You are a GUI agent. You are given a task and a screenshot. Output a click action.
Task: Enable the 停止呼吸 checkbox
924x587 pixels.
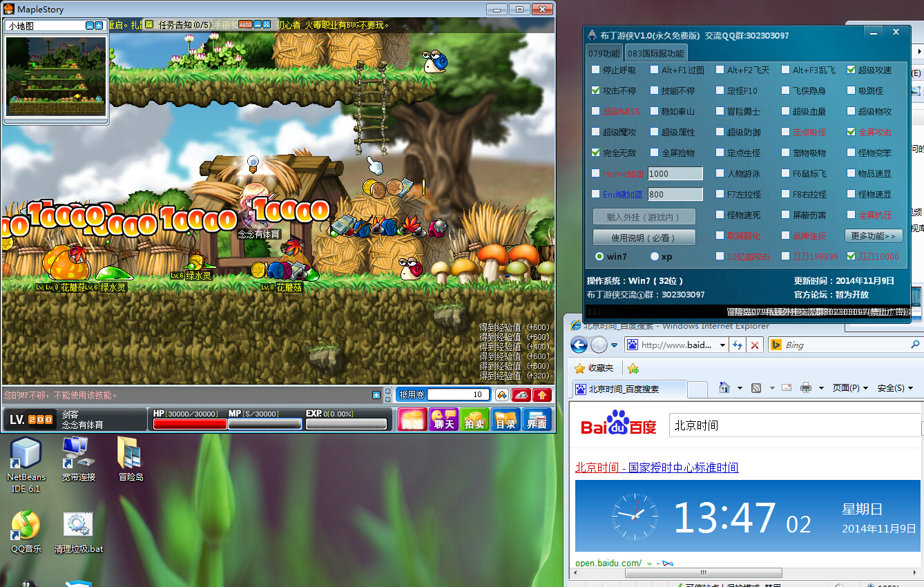point(596,70)
